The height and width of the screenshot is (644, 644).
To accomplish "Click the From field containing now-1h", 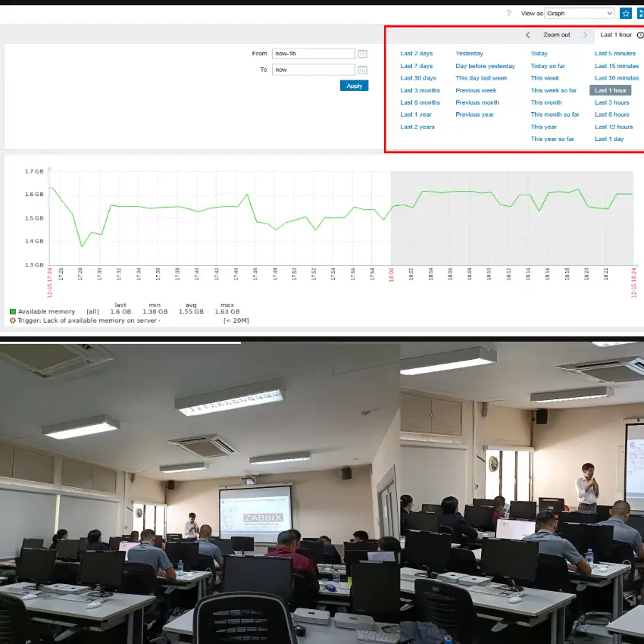I will tap(313, 54).
